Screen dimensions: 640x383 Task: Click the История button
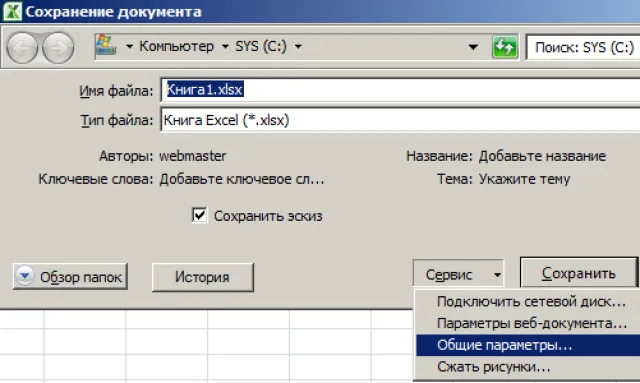point(202,277)
